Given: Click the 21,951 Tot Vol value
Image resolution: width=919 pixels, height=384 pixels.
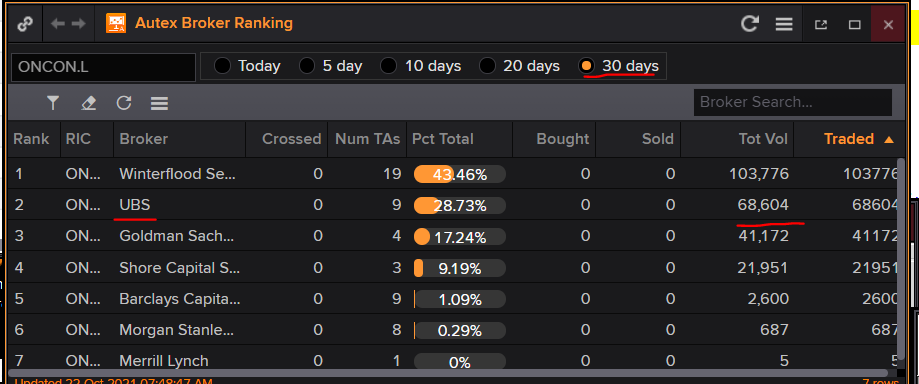Looking at the screenshot, I should click(763, 268).
